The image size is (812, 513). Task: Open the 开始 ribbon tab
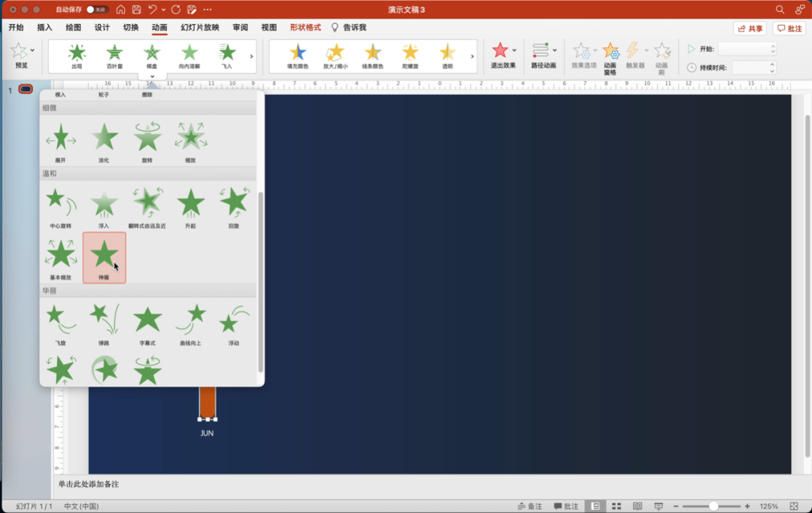click(16, 28)
